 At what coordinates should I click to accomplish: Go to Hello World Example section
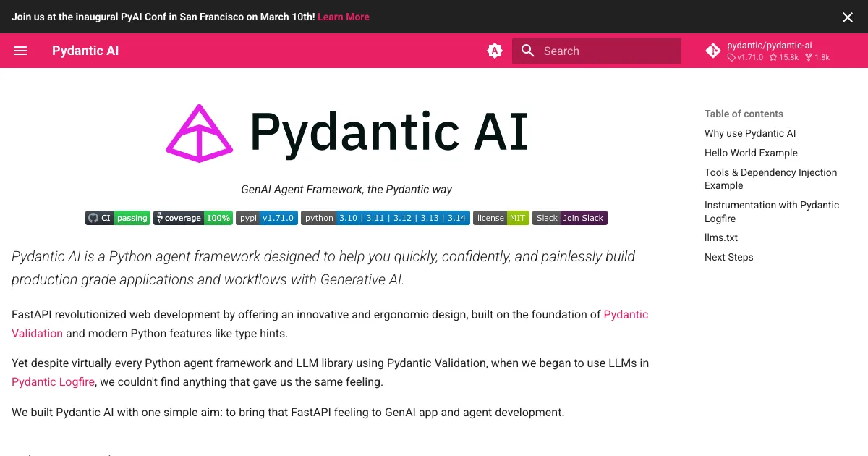pos(751,153)
